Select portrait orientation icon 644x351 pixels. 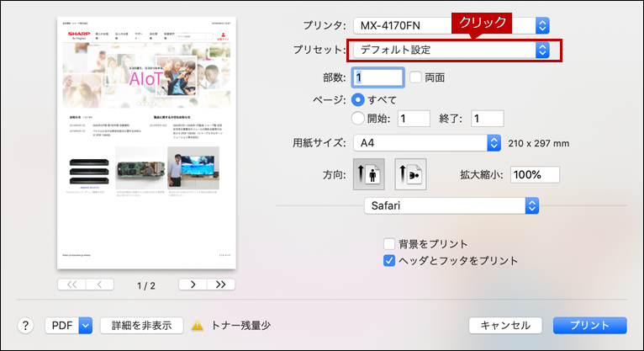(x=369, y=174)
